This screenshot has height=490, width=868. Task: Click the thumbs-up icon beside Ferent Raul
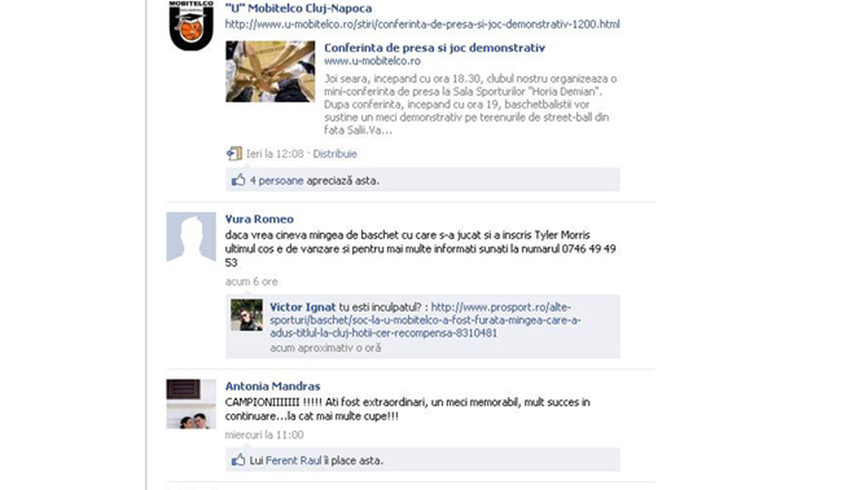[x=238, y=460]
